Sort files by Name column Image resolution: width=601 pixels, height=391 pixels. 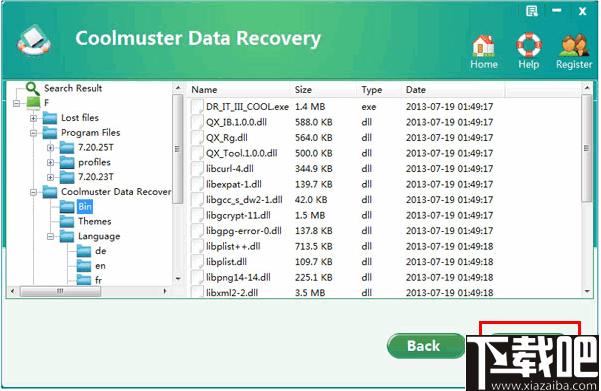coord(240,90)
